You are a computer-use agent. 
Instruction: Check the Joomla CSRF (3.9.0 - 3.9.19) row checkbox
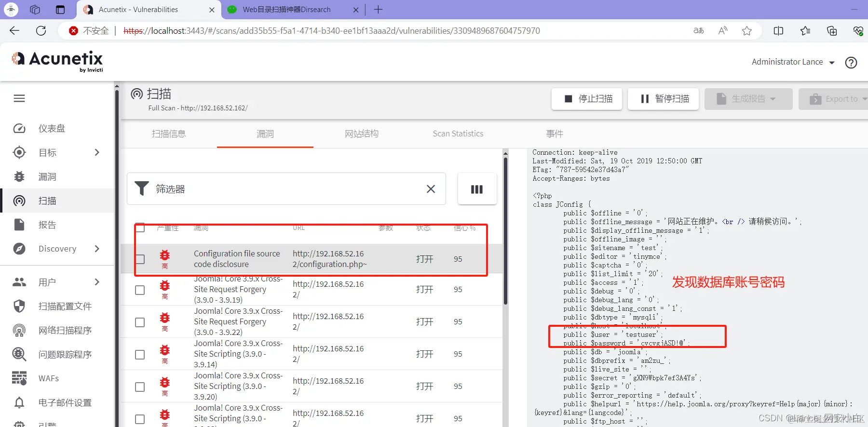click(x=140, y=290)
